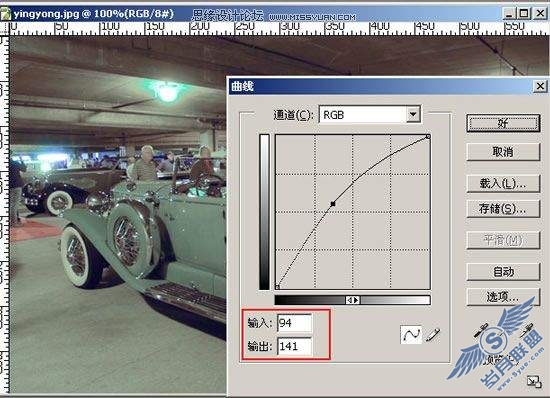Flip the gradient bar direction arrows
Viewport: 550px width, 398px height.
[x=353, y=300]
